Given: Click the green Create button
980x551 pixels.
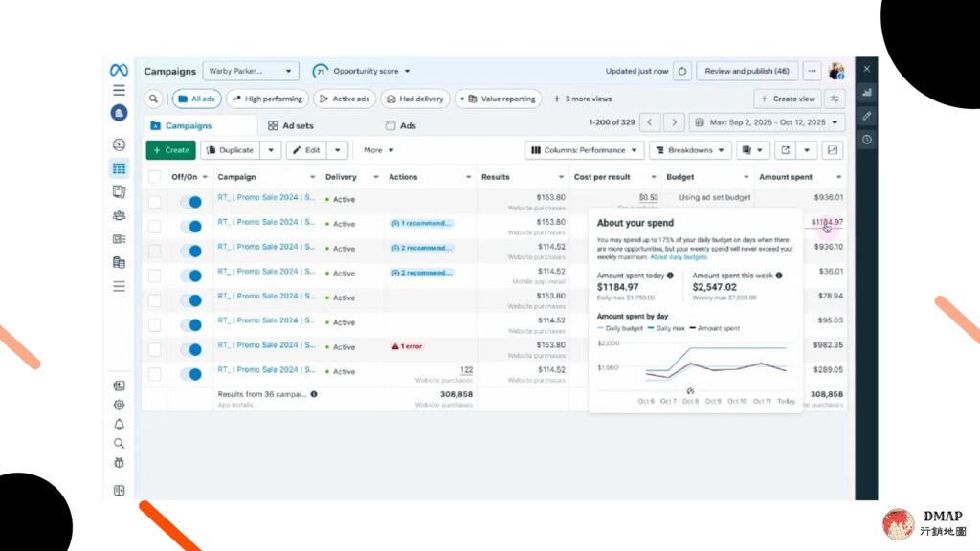Looking at the screenshot, I should [170, 150].
